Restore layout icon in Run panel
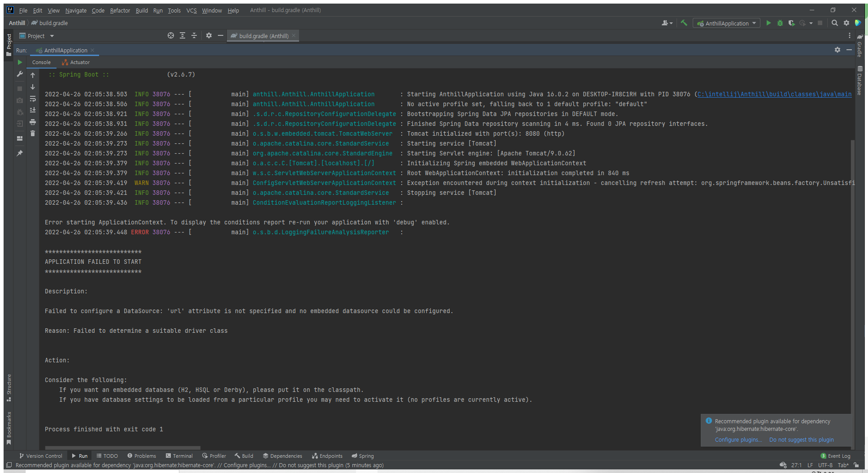Screen dimensions: 868x473 [x=20, y=138]
